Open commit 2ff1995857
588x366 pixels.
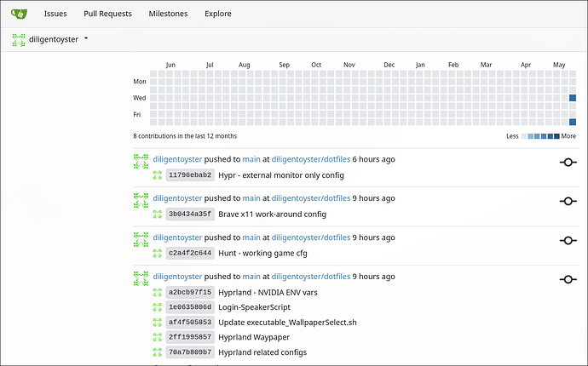click(190, 337)
